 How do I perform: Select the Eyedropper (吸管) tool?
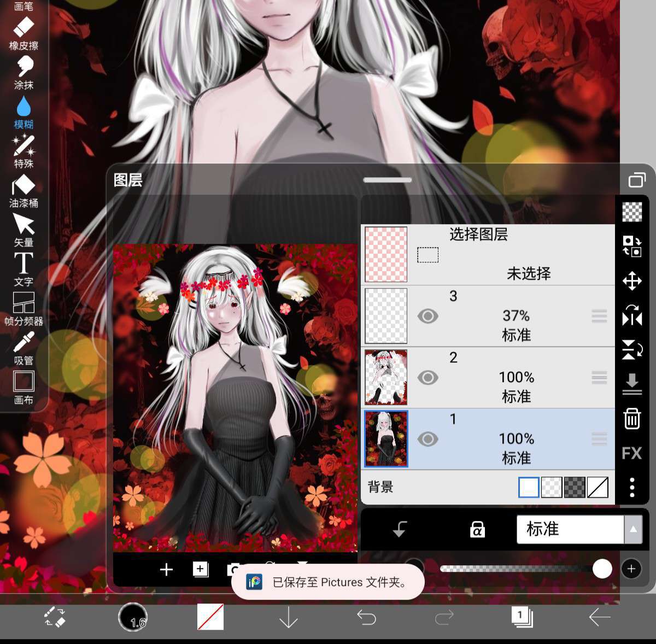(x=24, y=349)
